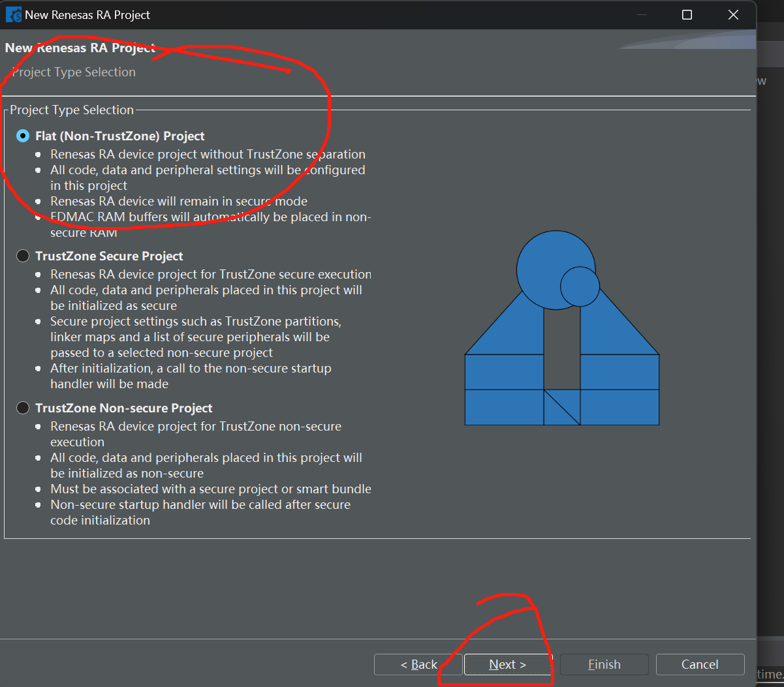Click the e2 studio icon in title bar
Viewport: 784px width, 687px height.
tap(13, 14)
